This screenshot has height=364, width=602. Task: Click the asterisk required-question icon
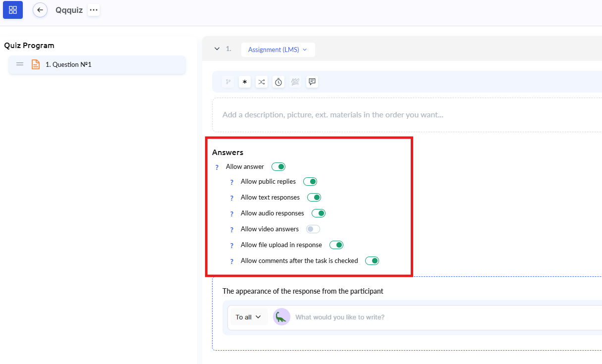click(245, 82)
